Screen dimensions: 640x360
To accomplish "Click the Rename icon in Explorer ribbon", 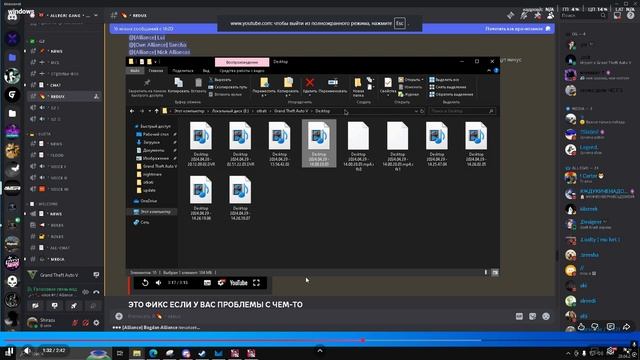I will [333, 82].
